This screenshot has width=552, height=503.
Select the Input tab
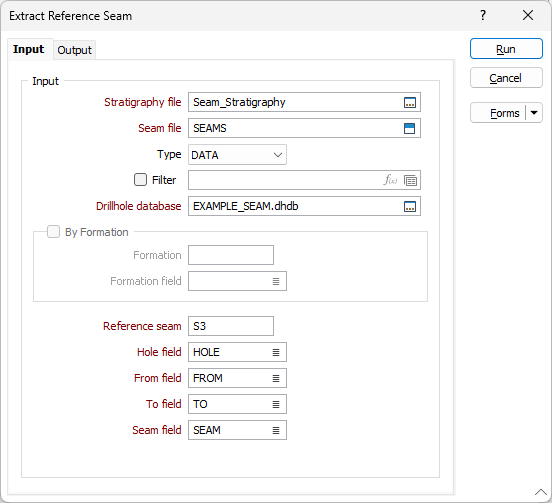click(29, 49)
